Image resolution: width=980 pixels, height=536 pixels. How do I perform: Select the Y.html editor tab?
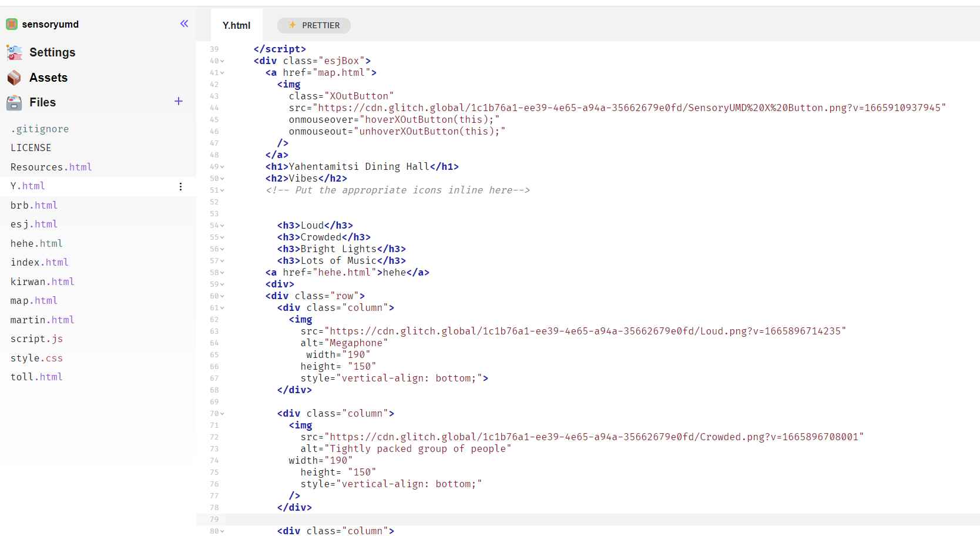[x=236, y=25]
